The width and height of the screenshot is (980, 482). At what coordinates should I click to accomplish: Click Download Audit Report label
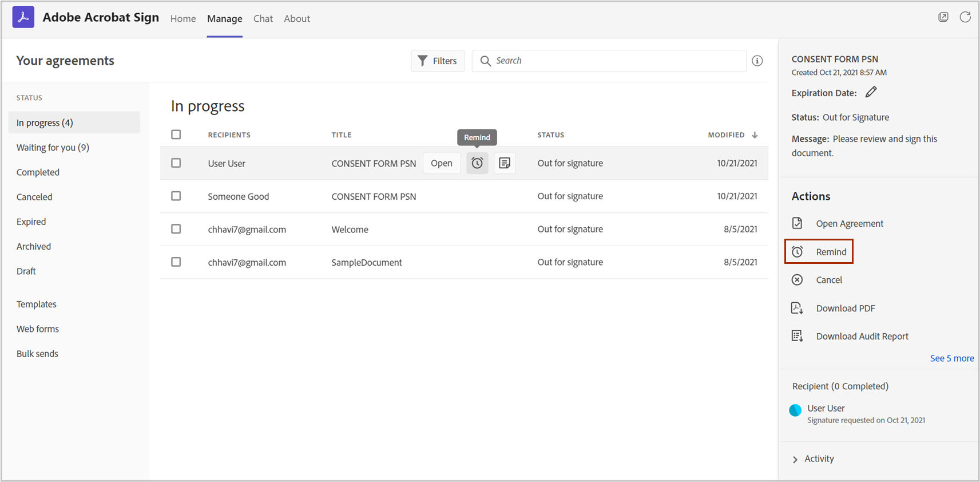862,337
